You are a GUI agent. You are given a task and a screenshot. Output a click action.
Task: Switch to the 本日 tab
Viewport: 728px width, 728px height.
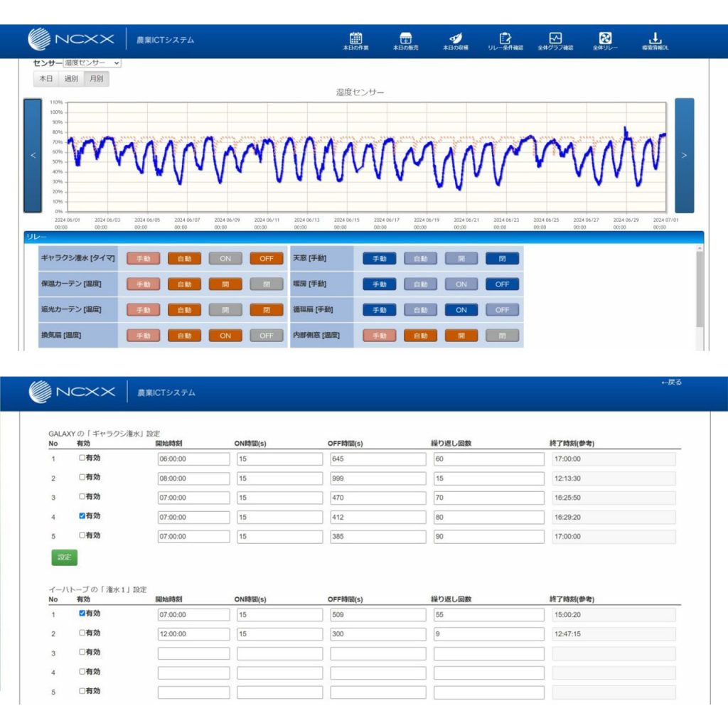[x=45, y=79]
